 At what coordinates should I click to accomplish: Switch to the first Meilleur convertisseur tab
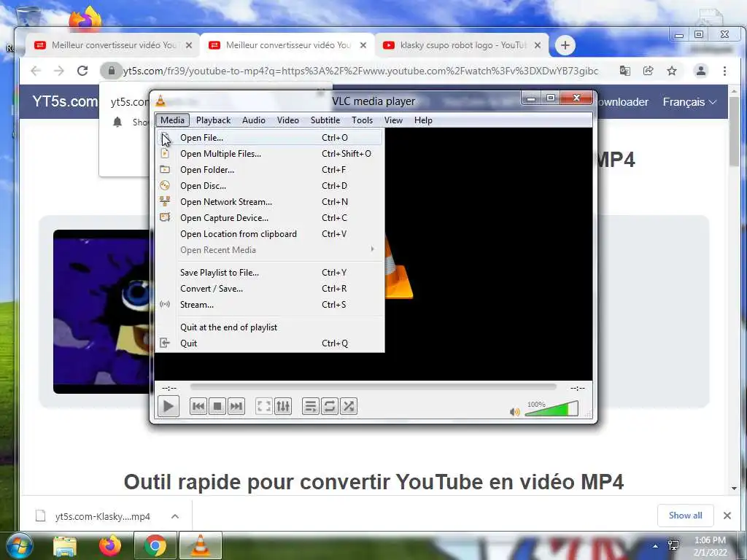point(112,45)
